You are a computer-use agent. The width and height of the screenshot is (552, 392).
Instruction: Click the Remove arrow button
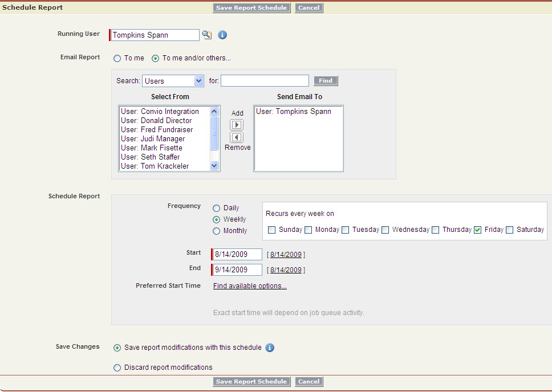(237, 137)
